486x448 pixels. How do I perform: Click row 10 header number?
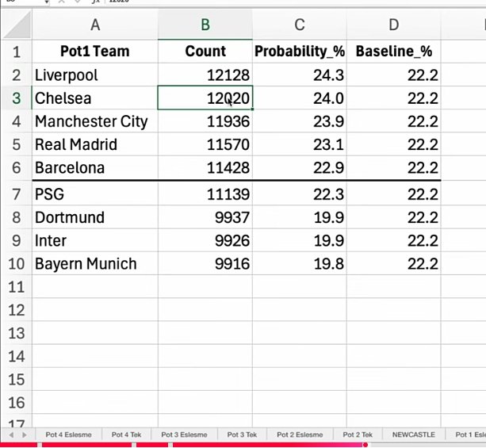click(17, 264)
